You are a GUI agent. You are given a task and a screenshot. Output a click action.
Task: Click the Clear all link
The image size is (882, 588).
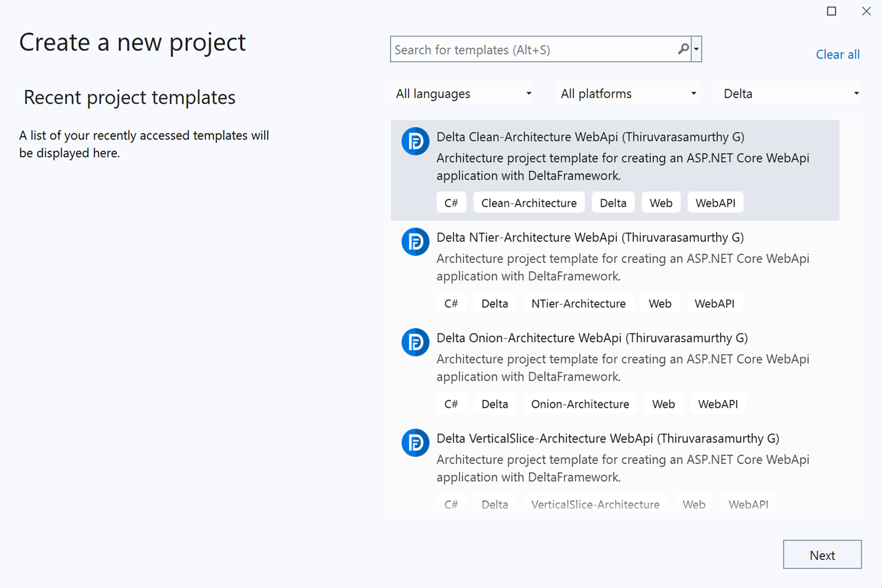pos(838,54)
